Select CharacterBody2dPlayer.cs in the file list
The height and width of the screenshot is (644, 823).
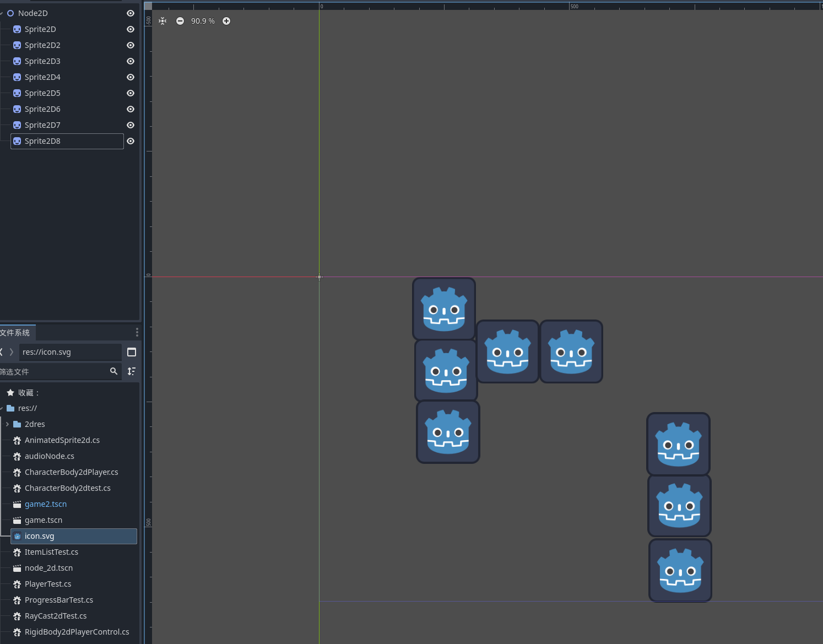[72, 472]
